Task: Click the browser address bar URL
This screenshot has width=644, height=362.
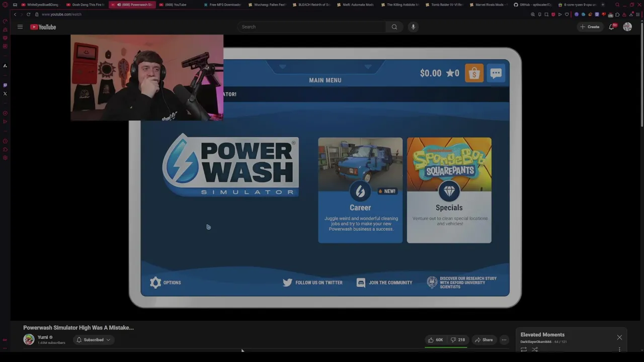Action: click(61, 14)
